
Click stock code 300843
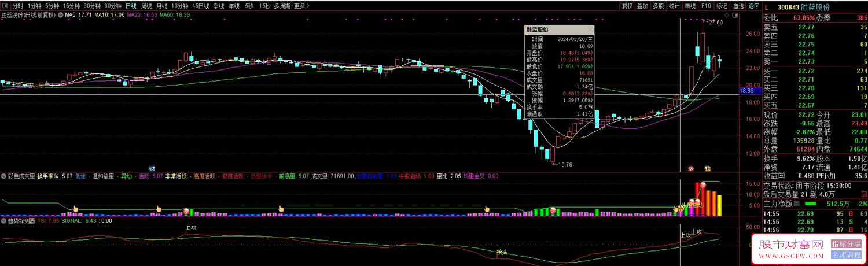tap(789, 7)
